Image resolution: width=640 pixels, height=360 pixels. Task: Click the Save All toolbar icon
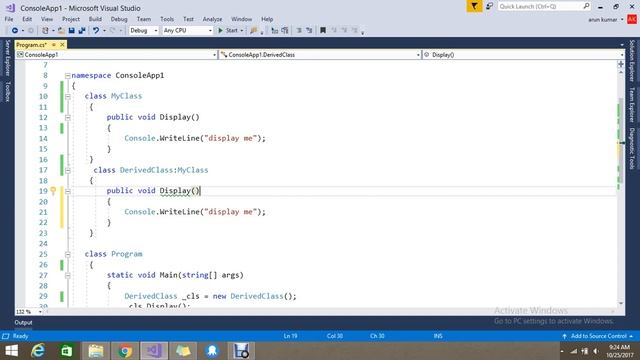pyautogui.click(x=82, y=31)
